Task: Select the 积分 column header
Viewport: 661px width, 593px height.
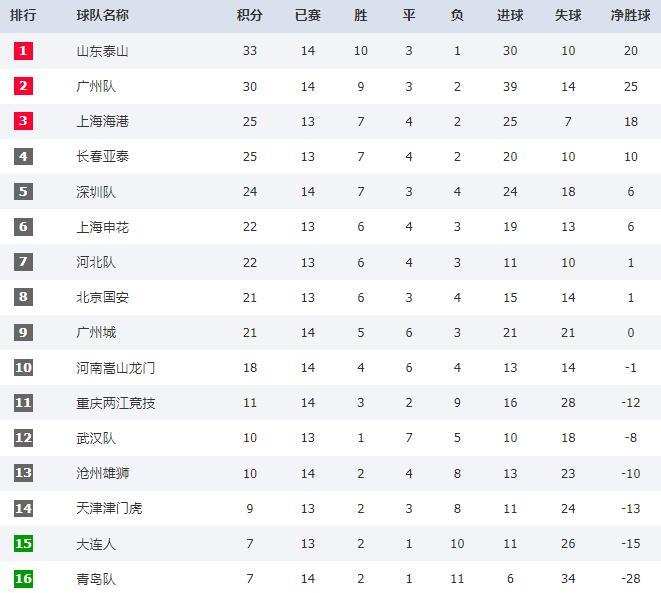Action: [x=250, y=16]
